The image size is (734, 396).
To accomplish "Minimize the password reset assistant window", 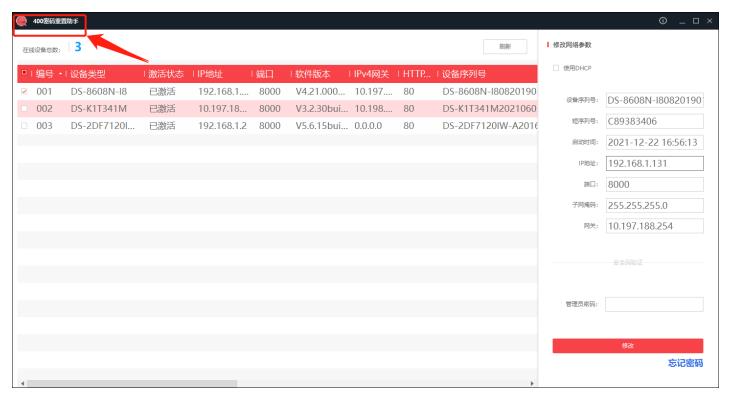I will coord(682,21).
